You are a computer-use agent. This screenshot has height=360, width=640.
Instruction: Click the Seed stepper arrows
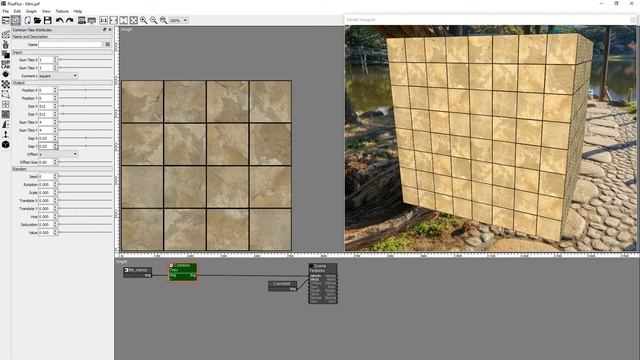pos(56,177)
